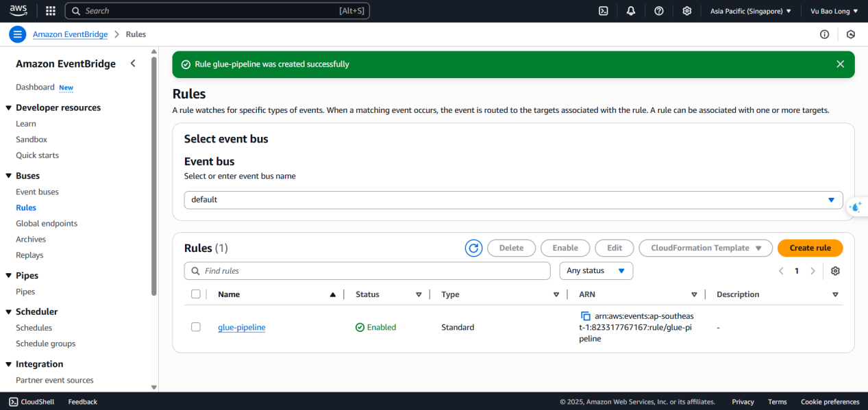Screen dimensions: 868x410
Task: Open the Description column sort arrow
Action: pyautogui.click(x=835, y=294)
